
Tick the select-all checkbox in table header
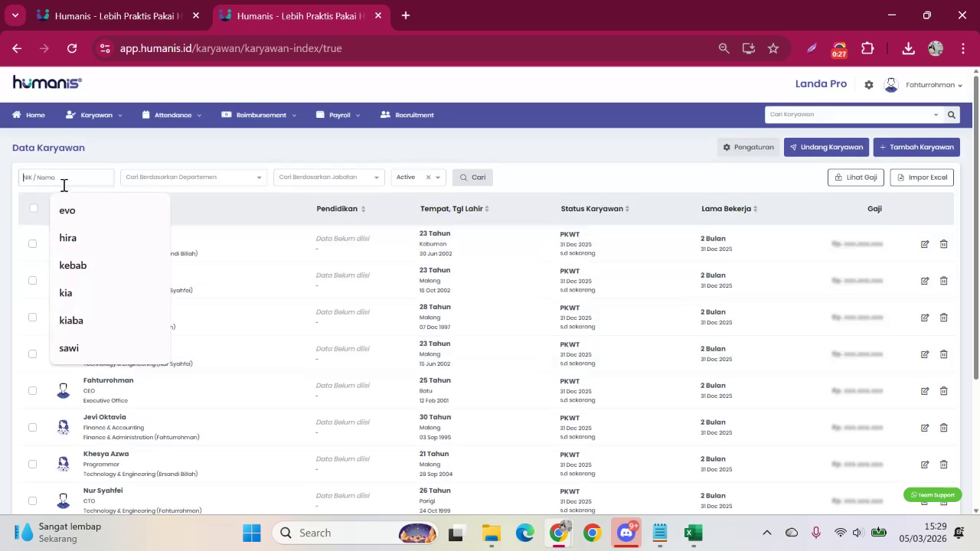tap(33, 208)
